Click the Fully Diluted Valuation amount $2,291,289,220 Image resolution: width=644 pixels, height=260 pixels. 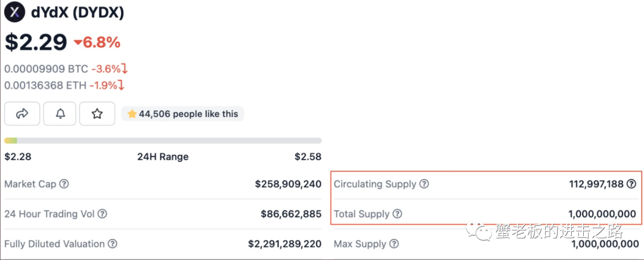285,244
